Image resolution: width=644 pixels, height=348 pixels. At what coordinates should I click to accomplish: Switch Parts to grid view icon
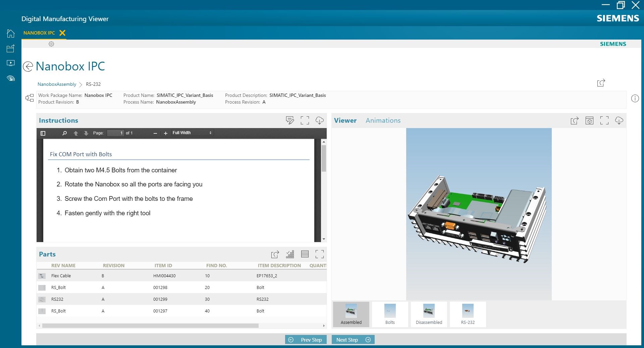290,254
